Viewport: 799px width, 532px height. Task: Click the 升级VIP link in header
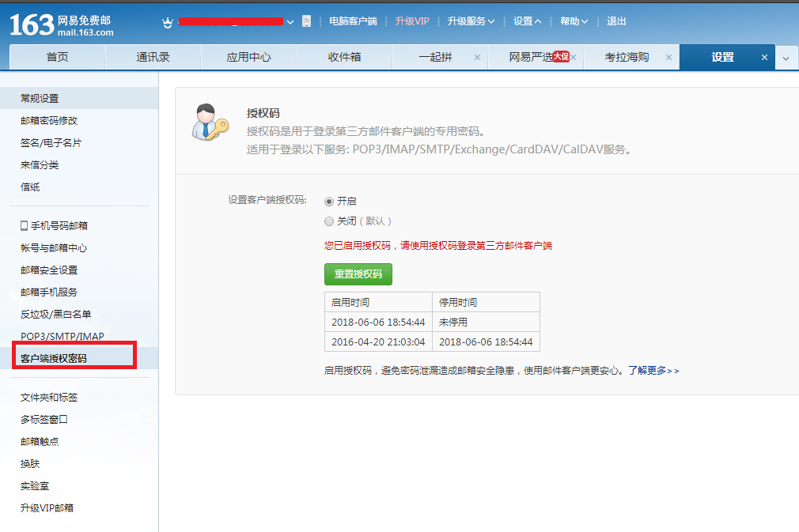coord(412,21)
